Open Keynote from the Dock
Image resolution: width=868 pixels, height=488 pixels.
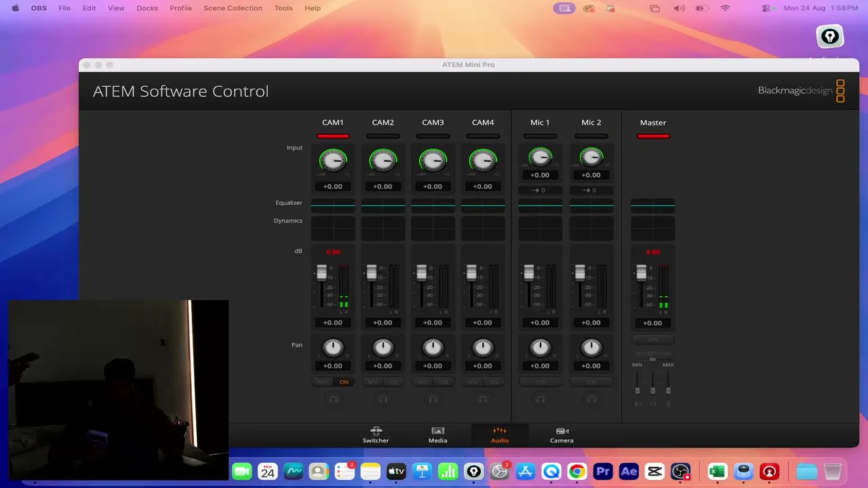pos(422,471)
